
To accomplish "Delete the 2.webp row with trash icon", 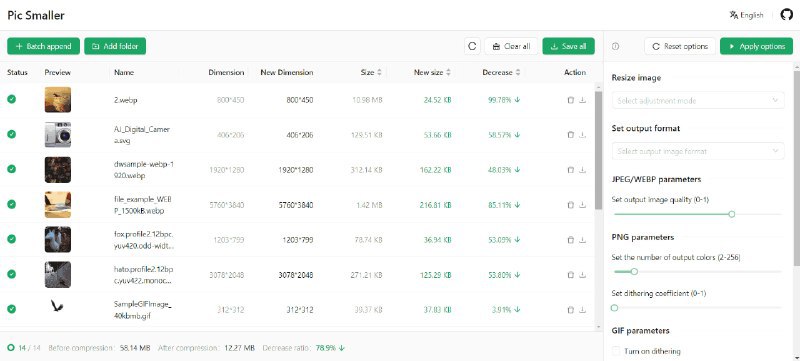I will point(570,100).
